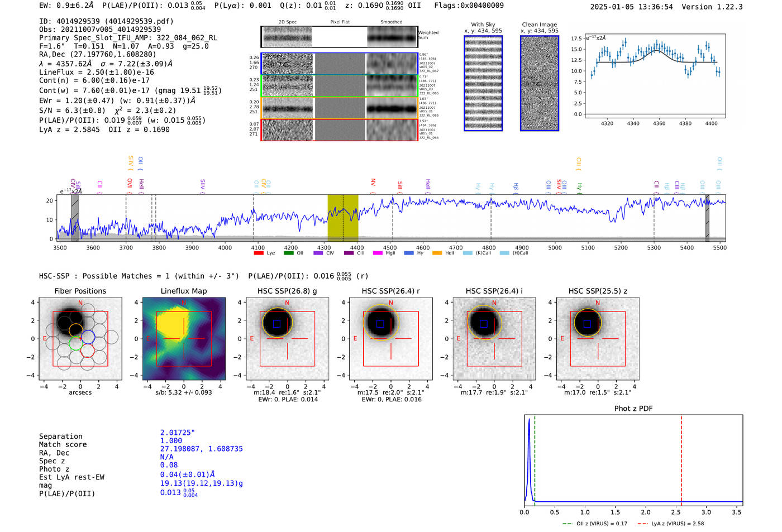
Task: Click 'LyA z (VIRUS) = 2.58' legend entry
Action: point(670,524)
